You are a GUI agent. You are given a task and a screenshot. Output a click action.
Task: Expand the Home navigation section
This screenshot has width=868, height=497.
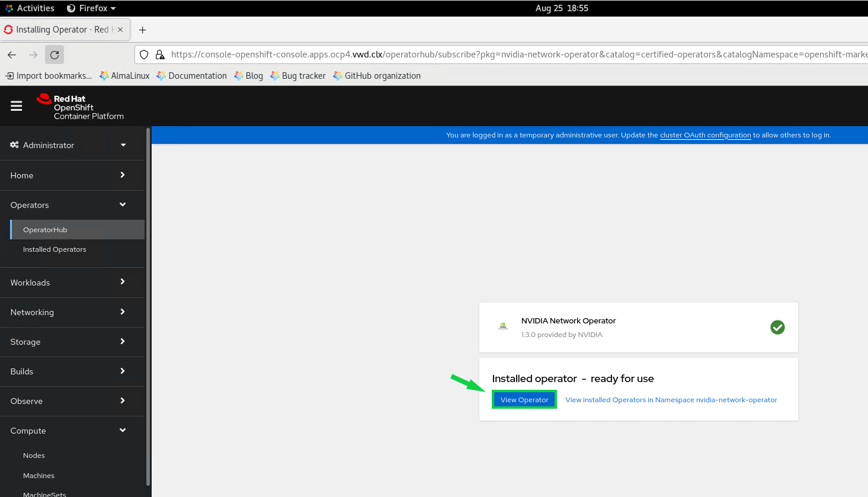pos(72,175)
